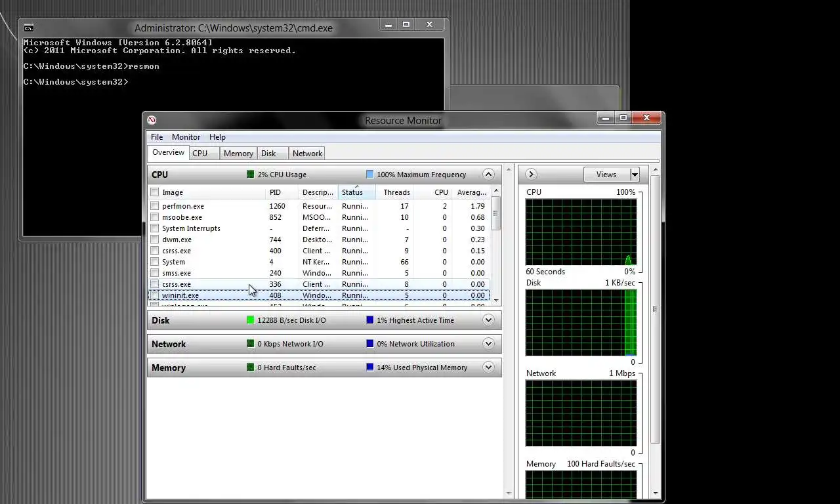The image size is (840, 504).
Task: Click the Memory section header label
Action: point(169,367)
